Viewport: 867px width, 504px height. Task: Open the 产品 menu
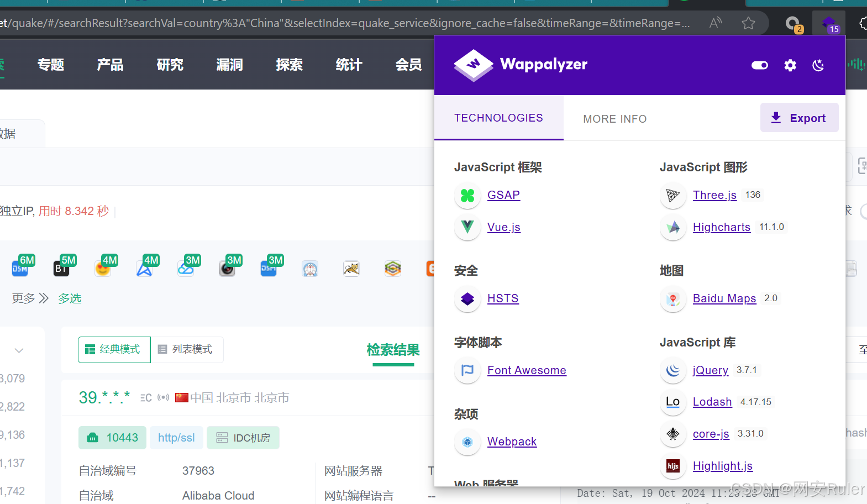(111, 65)
